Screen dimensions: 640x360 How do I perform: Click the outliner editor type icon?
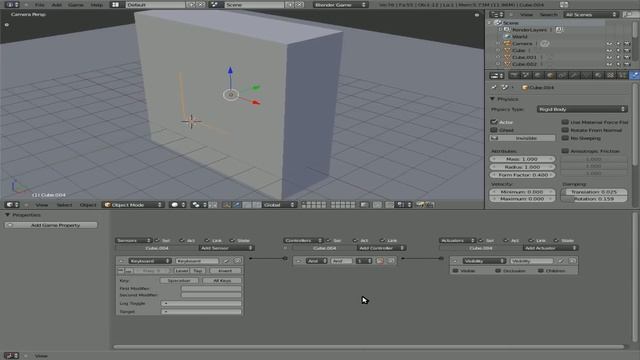tap(496, 14)
